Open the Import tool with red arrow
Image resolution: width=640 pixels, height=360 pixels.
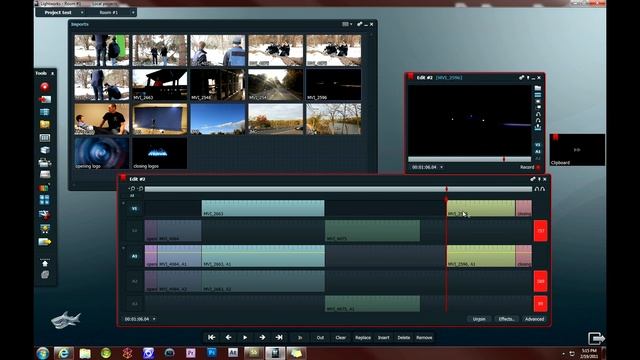(x=44, y=99)
